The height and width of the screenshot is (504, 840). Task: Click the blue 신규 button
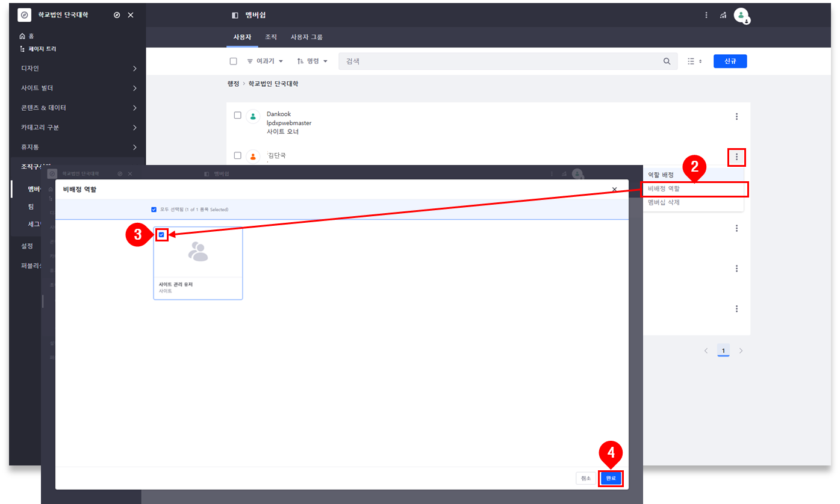(730, 61)
